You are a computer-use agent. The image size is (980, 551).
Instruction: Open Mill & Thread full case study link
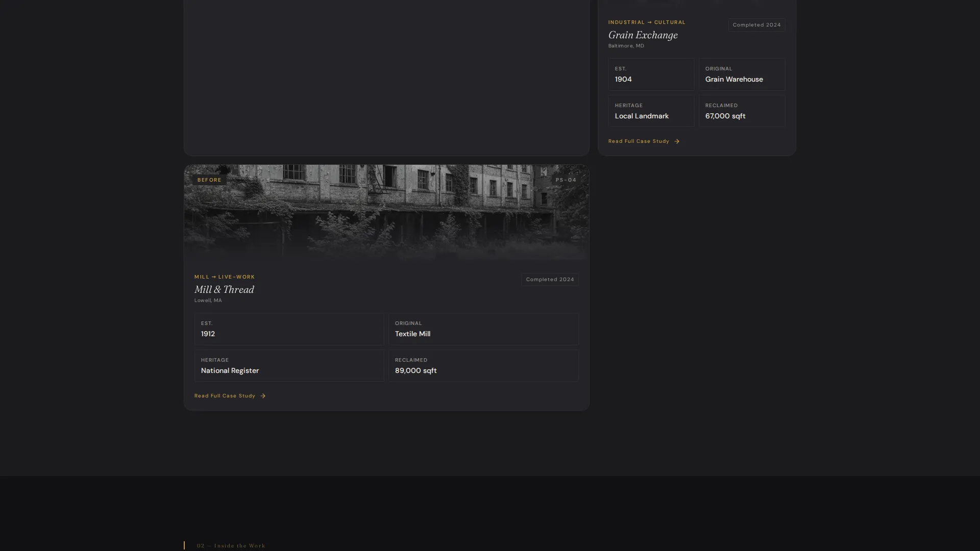(230, 396)
